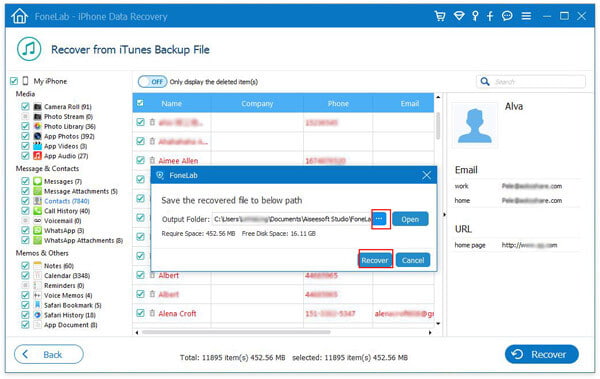Select the Alena Croft contact name
The width and height of the screenshot is (600, 379).
(x=178, y=314)
